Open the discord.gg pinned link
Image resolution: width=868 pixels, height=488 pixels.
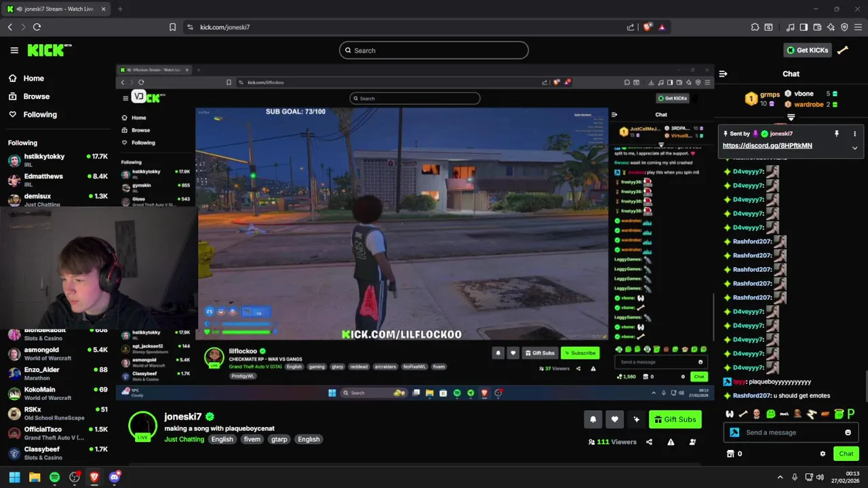(x=767, y=146)
